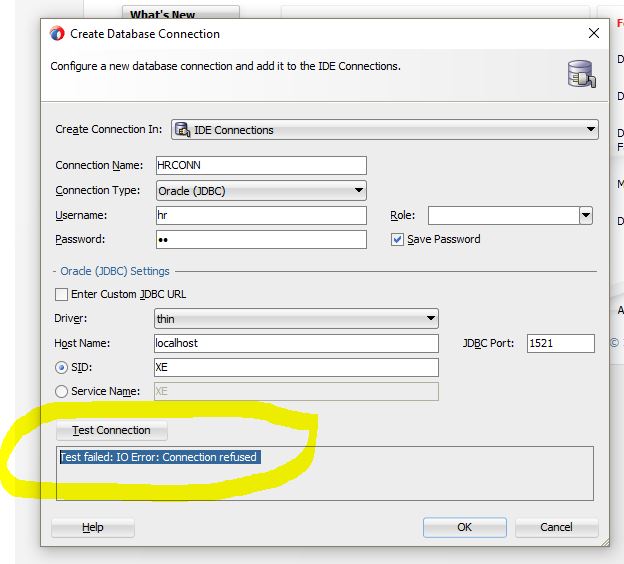The height and width of the screenshot is (564, 624).
Task: Expand the Connection Type dropdown
Action: point(359,190)
